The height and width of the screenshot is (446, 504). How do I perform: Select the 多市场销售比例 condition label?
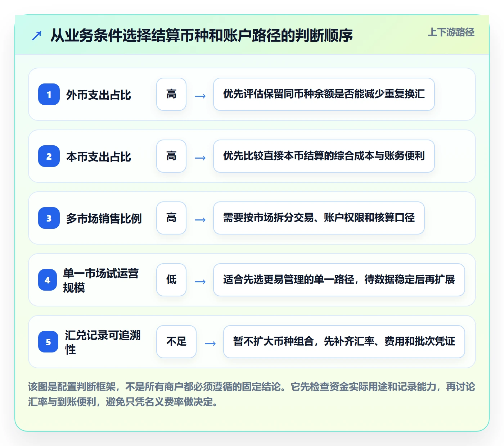pyautogui.click(x=104, y=219)
